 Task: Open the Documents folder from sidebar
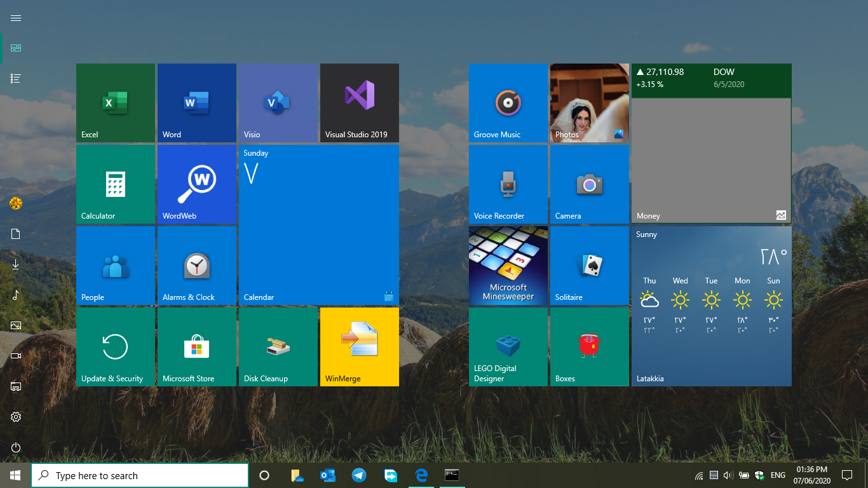point(16,234)
